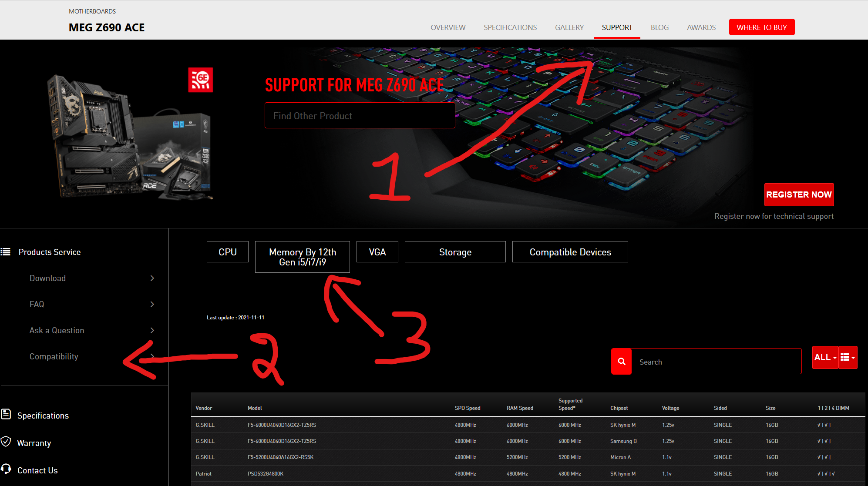Click model PSD532G4800K
This screenshot has height=486, width=868.
click(x=266, y=474)
